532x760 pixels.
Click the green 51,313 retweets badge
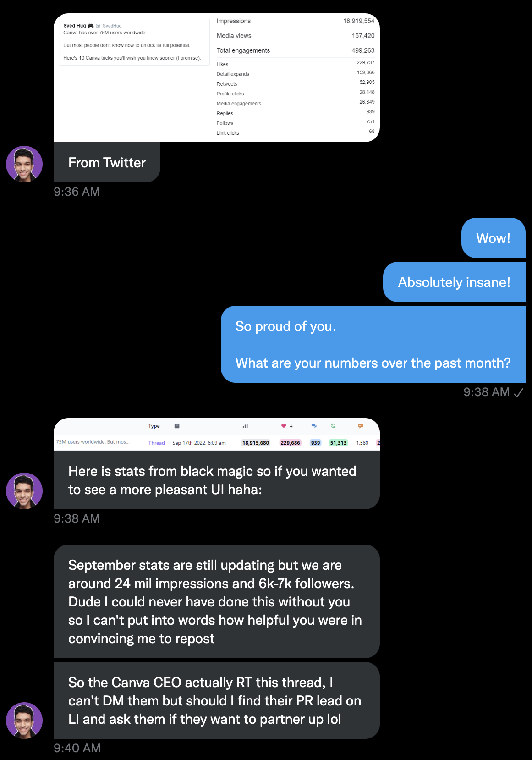(338, 443)
